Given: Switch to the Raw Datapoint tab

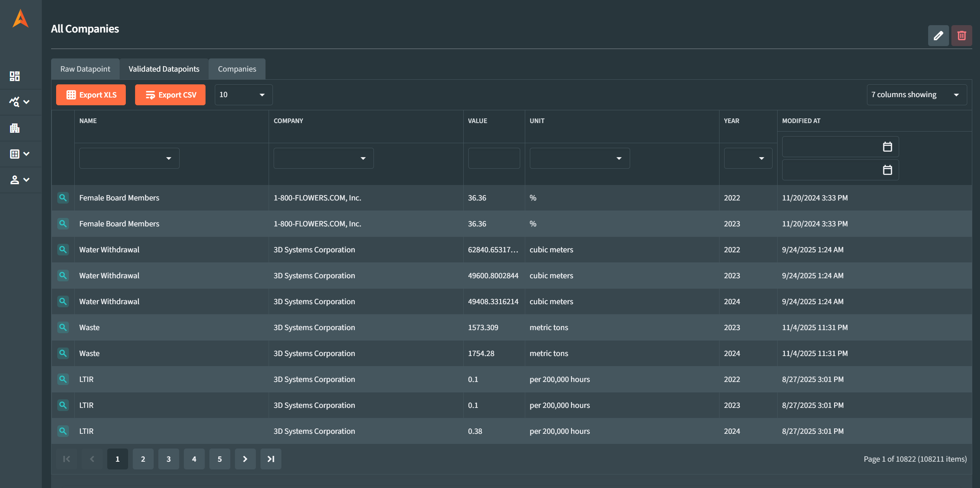Looking at the screenshot, I should click(x=85, y=69).
